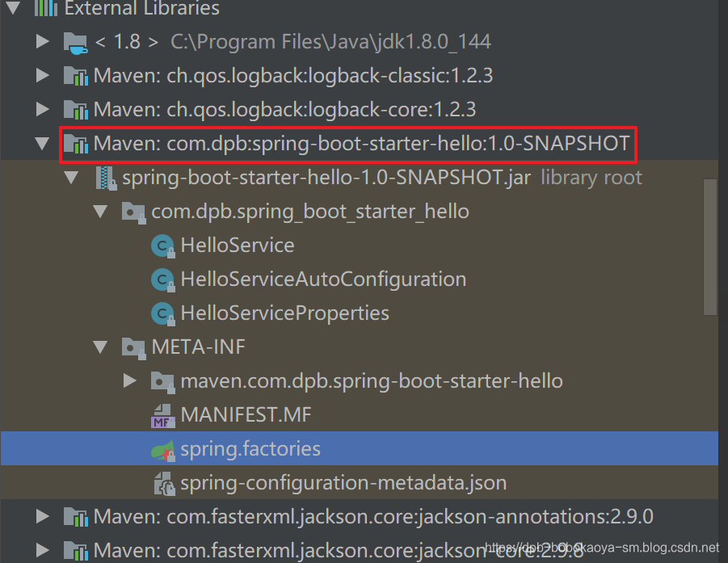Click the com.dpb.spring_boot_starter_hello package icon
Screen dimensions: 728x563
pos(134,212)
